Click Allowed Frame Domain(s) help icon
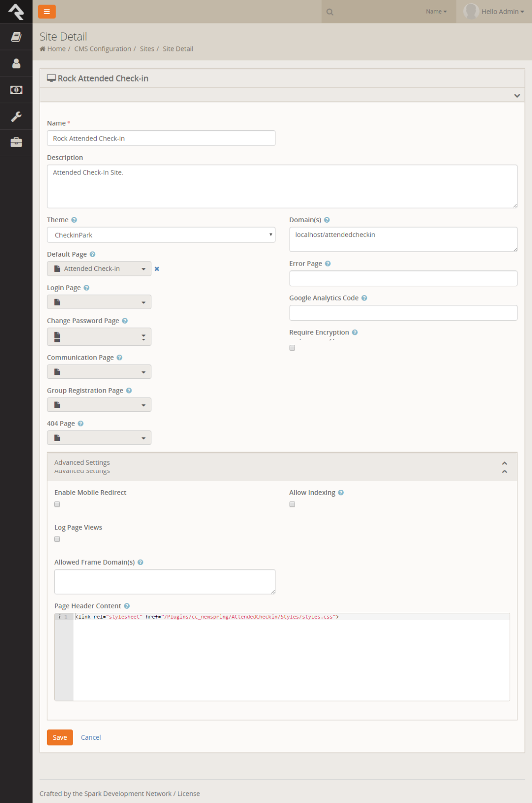Screen dimensions: 532x803 pos(141,562)
